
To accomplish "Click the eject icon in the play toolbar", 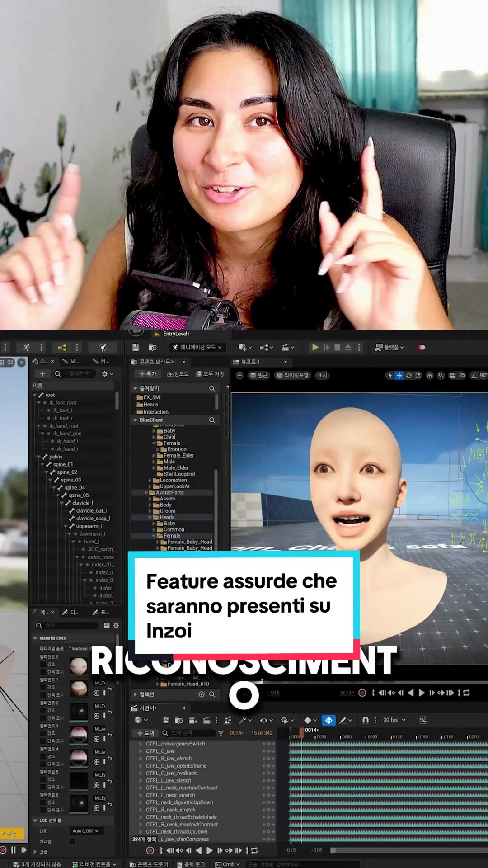I will click(348, 347).
